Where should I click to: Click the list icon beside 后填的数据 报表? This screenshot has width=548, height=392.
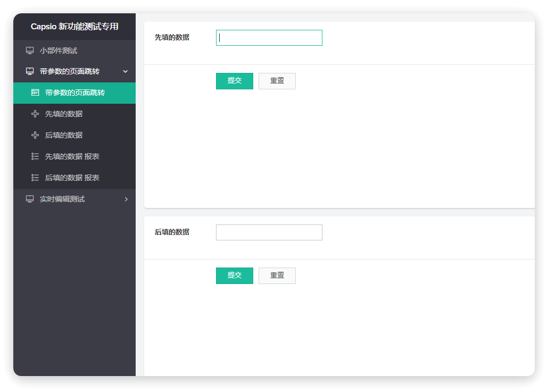(x=35, y=178)
